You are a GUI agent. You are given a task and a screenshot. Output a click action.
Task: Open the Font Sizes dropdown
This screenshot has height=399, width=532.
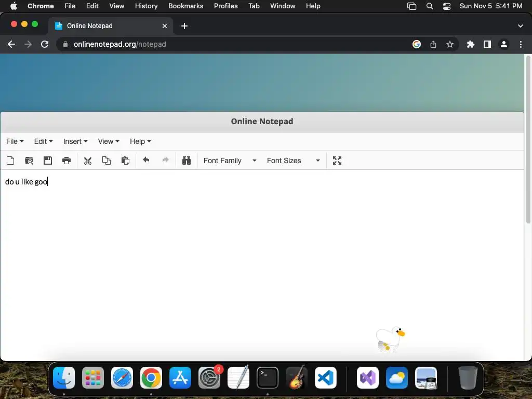click(293, 161)
